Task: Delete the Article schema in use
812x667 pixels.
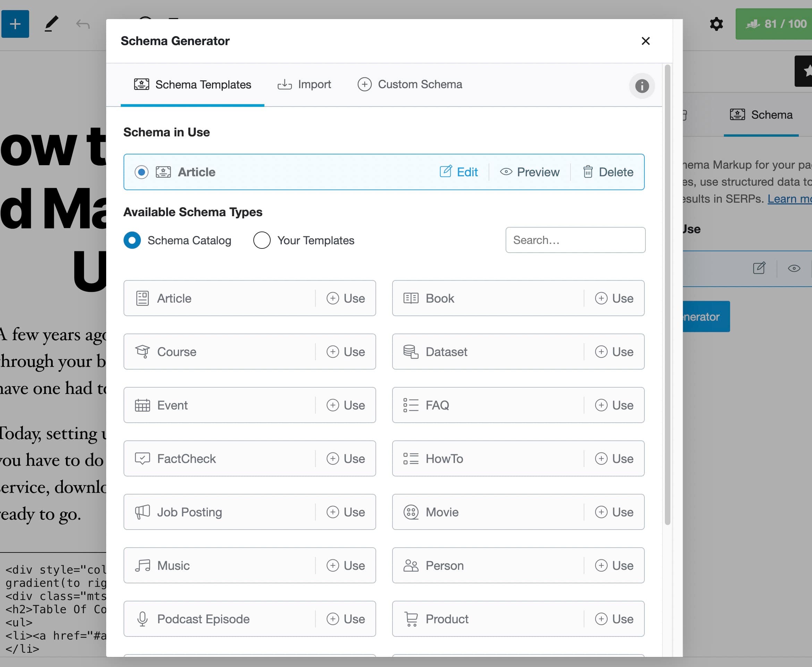Action: point(608,172)
